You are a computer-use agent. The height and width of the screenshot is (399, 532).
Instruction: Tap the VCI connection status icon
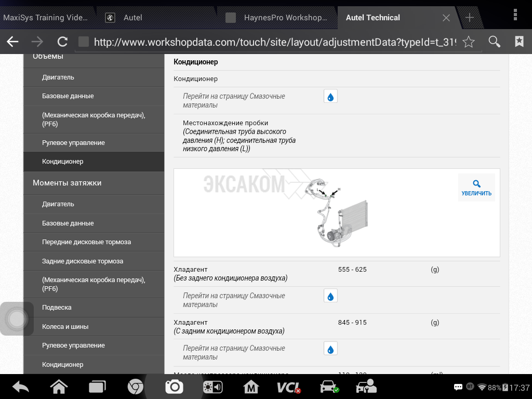coord(289,387)
